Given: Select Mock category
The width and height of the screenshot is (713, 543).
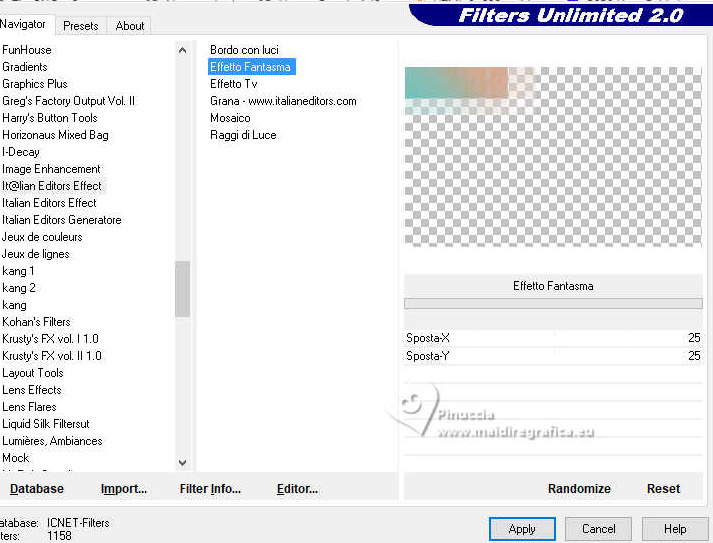Looking at the screenshot, I should [15, 458].
